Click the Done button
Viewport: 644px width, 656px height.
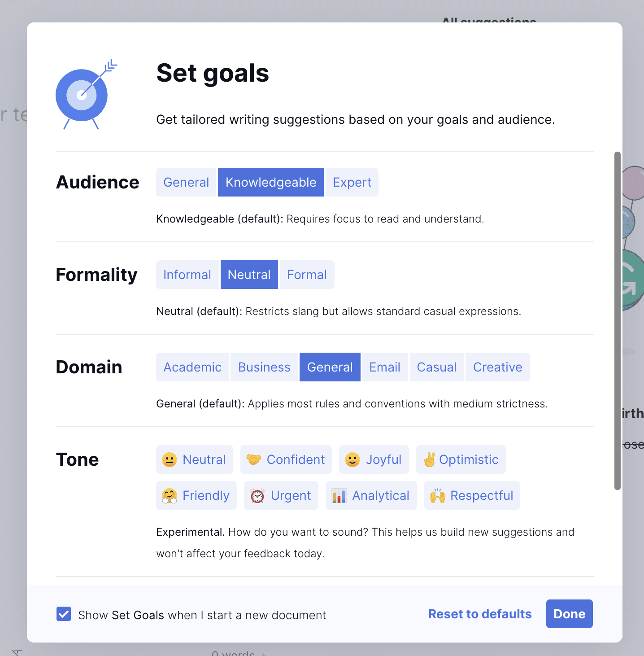(570, 614)
